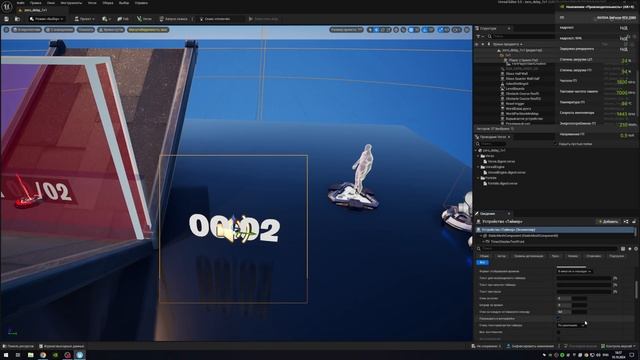The height and width of the screenshot is (360, 640).
Task: Collapse the Fortnite folder in Verse explorer
Action: (479, 178)
